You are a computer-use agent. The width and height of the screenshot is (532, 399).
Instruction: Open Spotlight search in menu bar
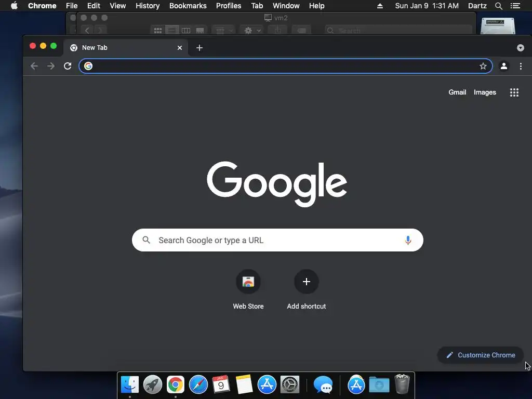(498, 6)
